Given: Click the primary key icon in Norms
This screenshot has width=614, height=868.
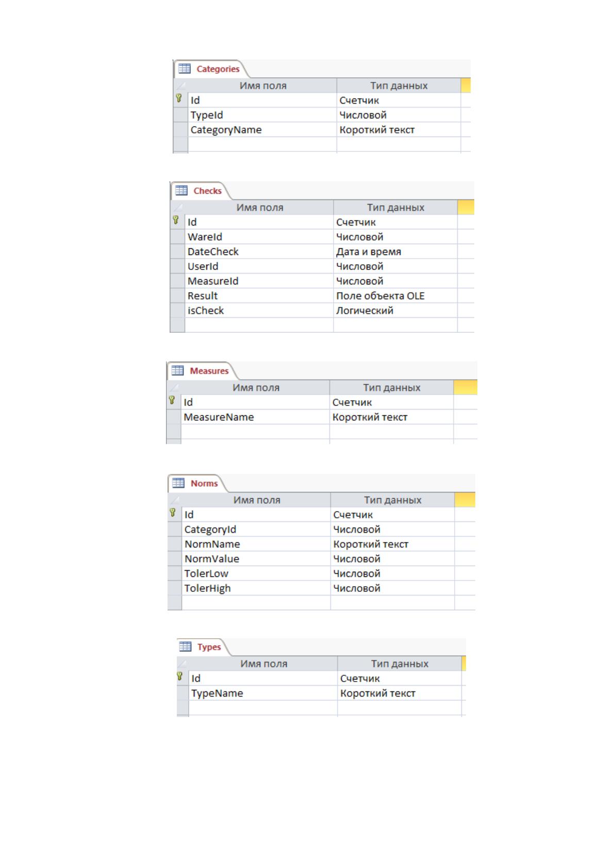Looking at the screenshot, I should (x=173, y=513).
